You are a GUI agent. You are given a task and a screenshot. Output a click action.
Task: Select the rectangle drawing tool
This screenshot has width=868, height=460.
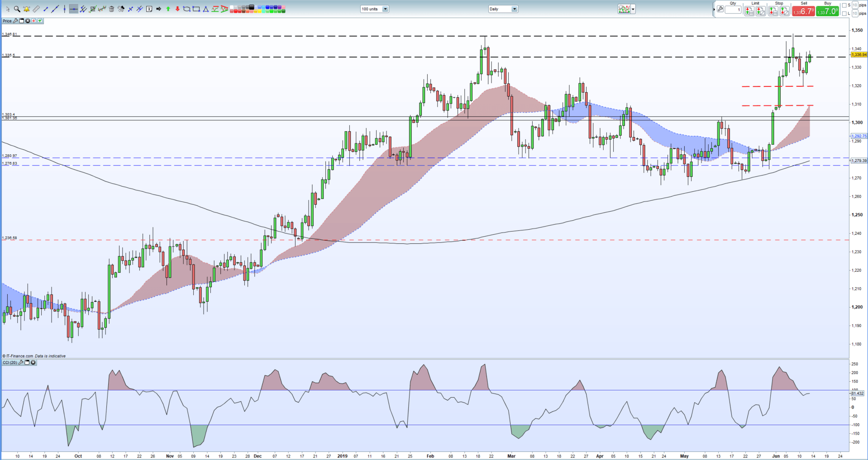(x=196, y=9)
